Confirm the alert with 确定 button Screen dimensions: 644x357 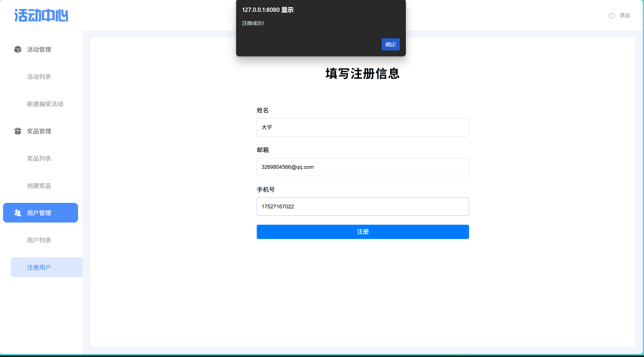(x=390, y=44)
